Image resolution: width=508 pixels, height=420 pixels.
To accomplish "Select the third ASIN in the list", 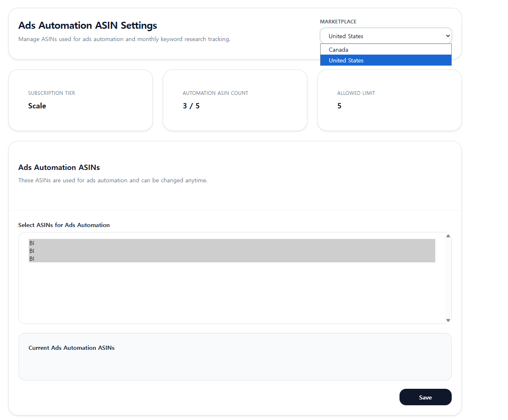I will 232,259.
